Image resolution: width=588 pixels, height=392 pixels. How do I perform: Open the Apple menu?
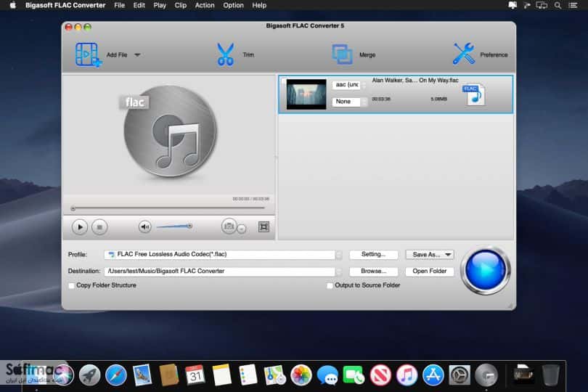13,5
